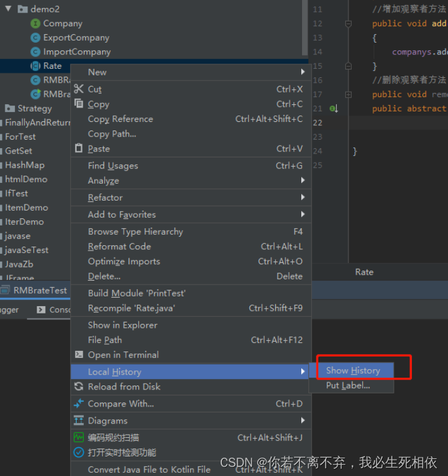
Task: Click the Company interface icon
Action: [35, 24]
